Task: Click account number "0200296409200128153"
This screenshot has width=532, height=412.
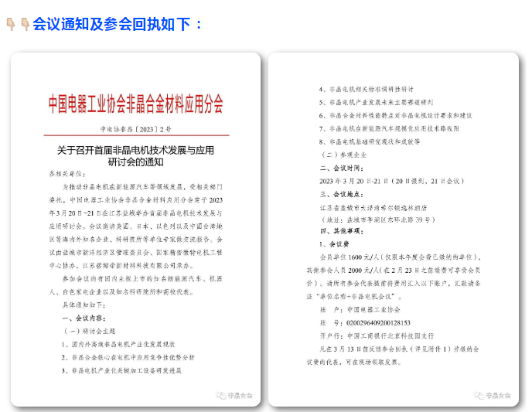Action: coord(378,323)
